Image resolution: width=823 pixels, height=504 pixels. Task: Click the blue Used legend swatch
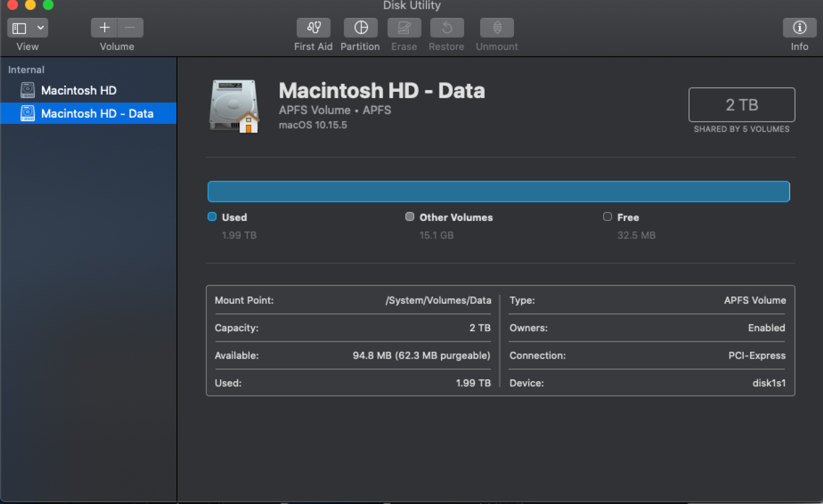point(212,216)
